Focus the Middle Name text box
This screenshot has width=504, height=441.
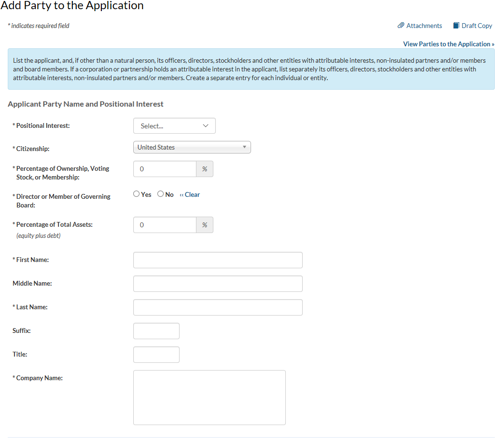[x=218, y=284]
